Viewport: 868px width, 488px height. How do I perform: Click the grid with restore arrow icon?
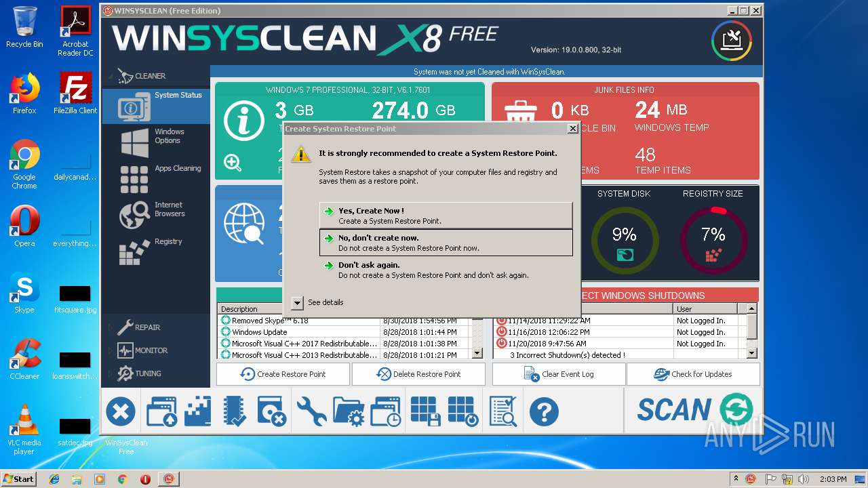coord(463,411)
